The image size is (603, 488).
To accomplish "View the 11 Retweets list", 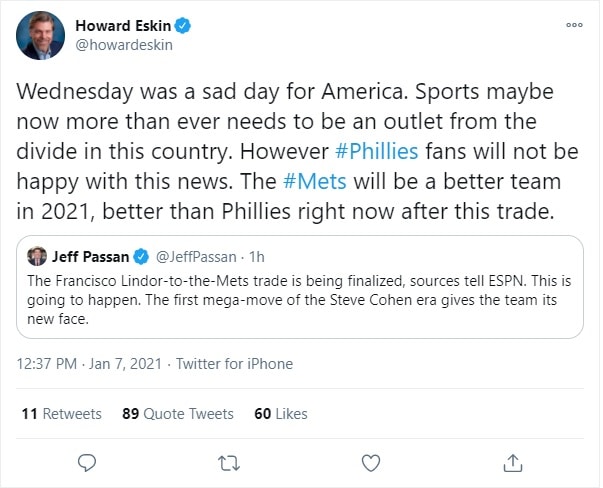I will pos(61,413).
